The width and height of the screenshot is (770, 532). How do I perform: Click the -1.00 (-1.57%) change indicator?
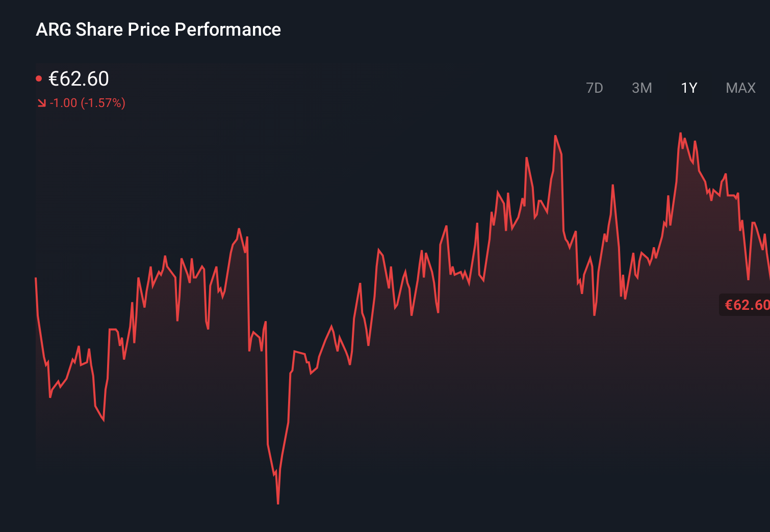[x=88, y=103]
